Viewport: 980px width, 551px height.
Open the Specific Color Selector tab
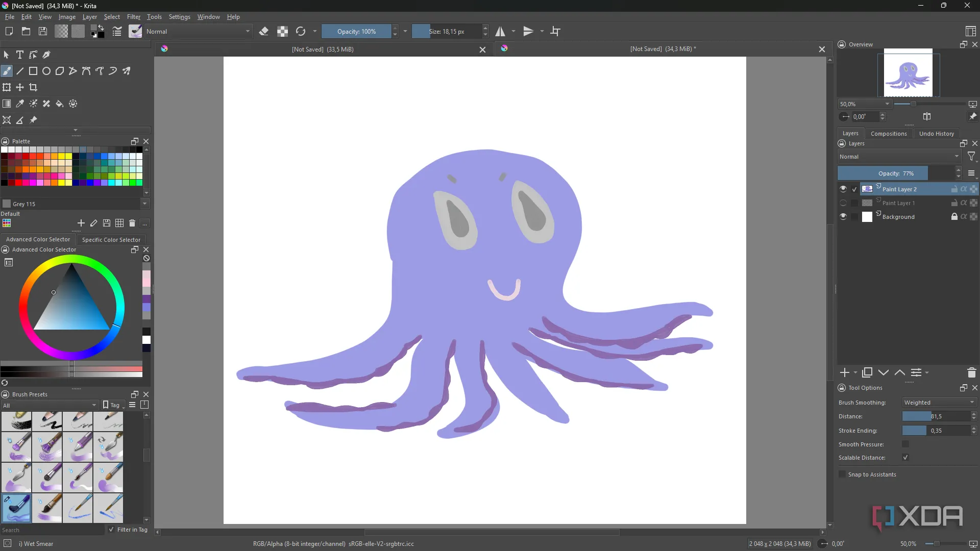point(111,239)
